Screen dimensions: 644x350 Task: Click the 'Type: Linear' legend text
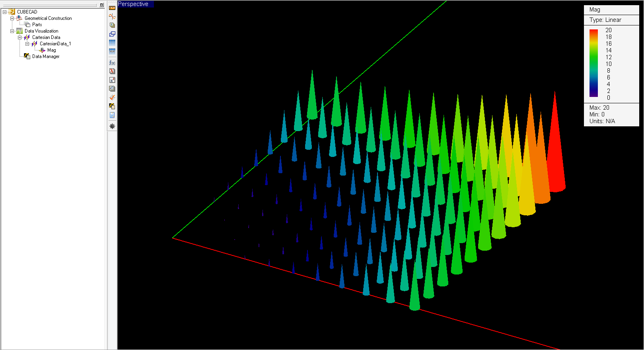point(605,20)
